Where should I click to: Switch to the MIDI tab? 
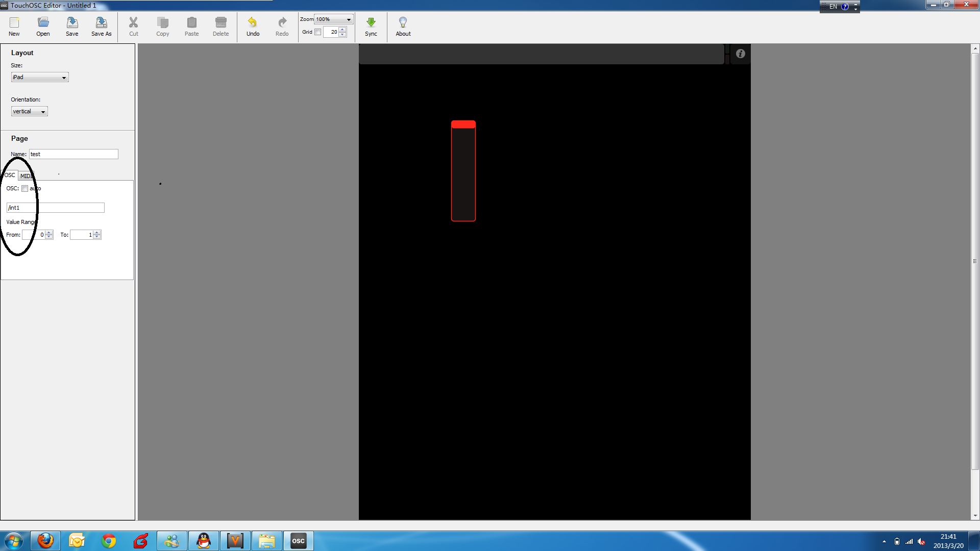(26, 176)
